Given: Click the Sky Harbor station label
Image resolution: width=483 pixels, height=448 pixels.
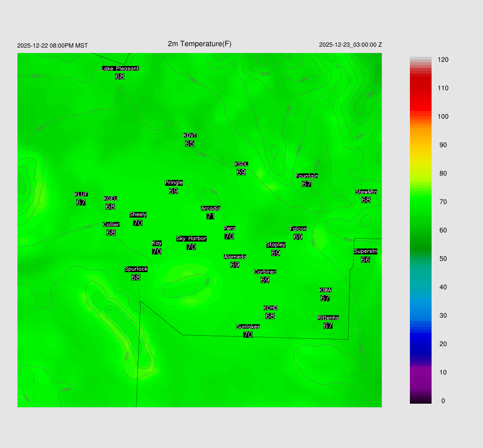Looking at the screenshot, I should tap(191, 239).
